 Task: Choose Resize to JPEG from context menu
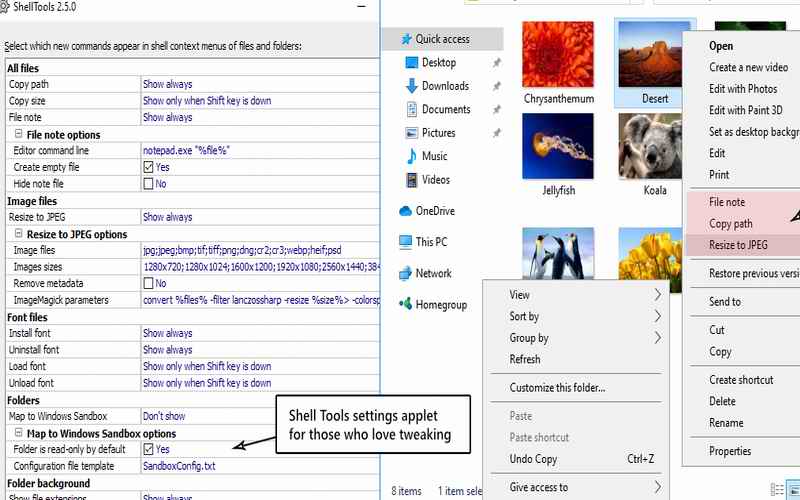coord(738,245)
